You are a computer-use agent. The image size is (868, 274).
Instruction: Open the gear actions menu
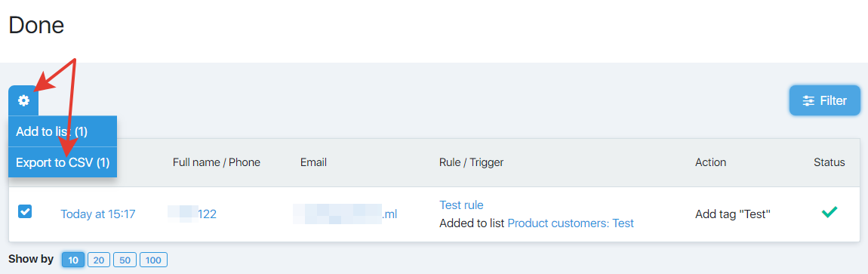[23, 100]
